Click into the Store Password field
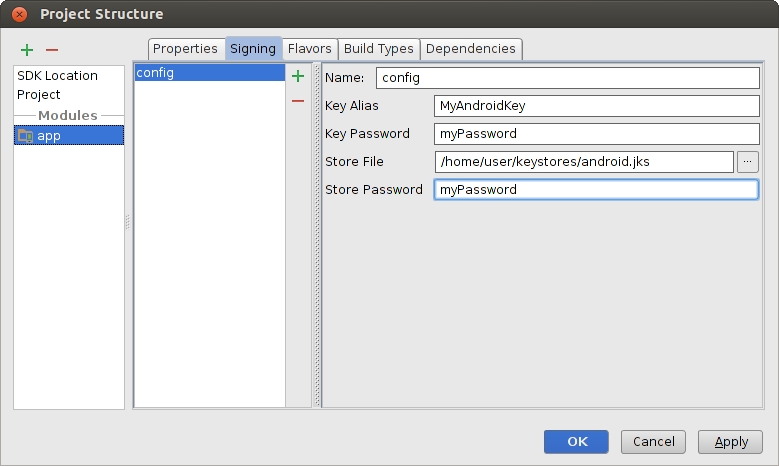 (x=597, y=189)
